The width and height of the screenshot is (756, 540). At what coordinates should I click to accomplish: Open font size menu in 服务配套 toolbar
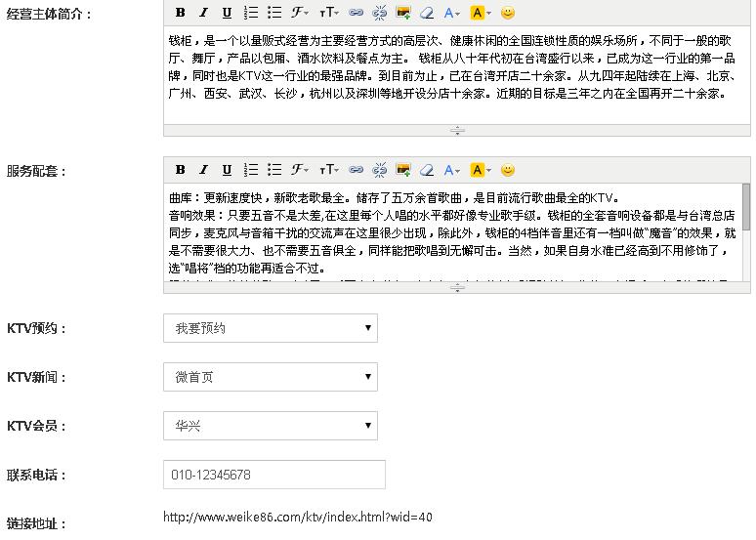click(329, 170)
